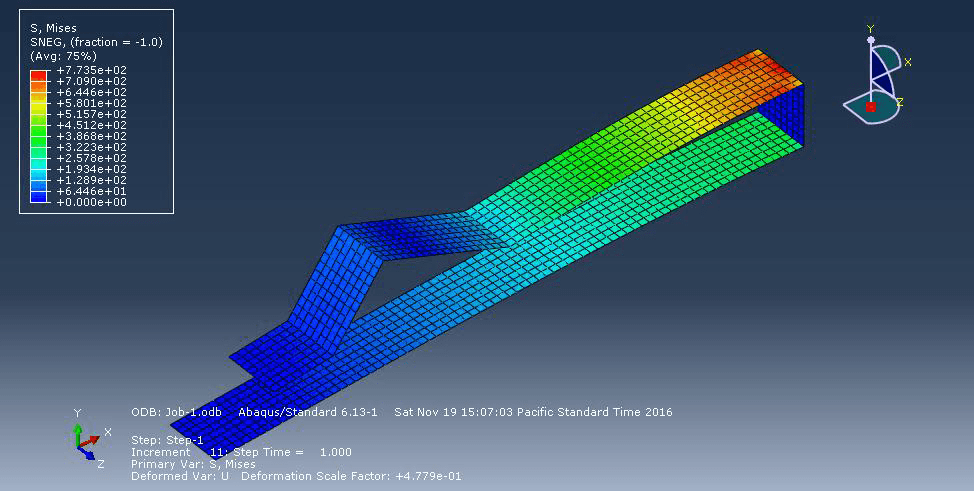Click the 3D compass navigation widget
Screen dimensions: 974x491
point(876,75)
